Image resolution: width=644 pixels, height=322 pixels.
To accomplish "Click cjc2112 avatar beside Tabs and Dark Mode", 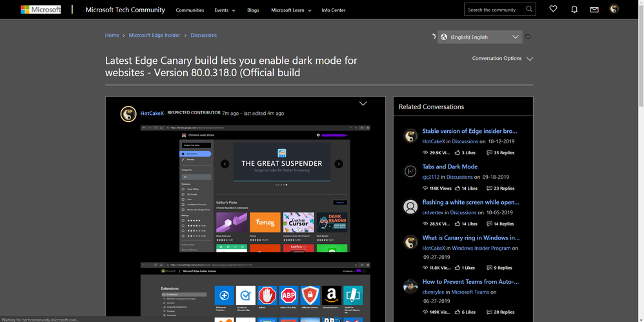I will pyautogui.click(x=410, y=171).
